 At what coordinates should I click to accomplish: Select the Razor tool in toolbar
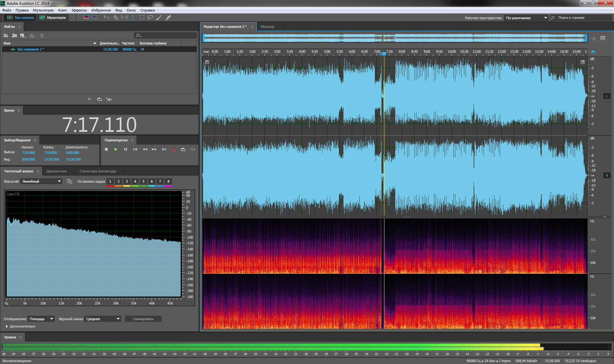coord(116,18)
